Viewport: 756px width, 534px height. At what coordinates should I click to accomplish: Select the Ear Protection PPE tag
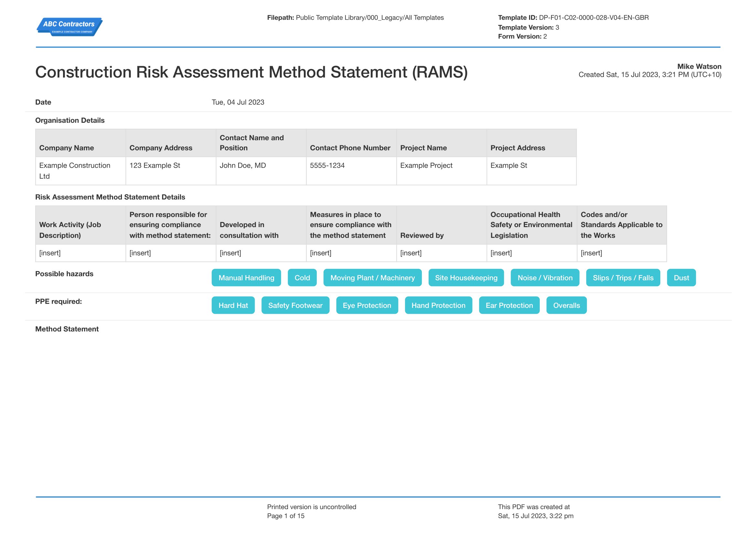tap(509, 305)
